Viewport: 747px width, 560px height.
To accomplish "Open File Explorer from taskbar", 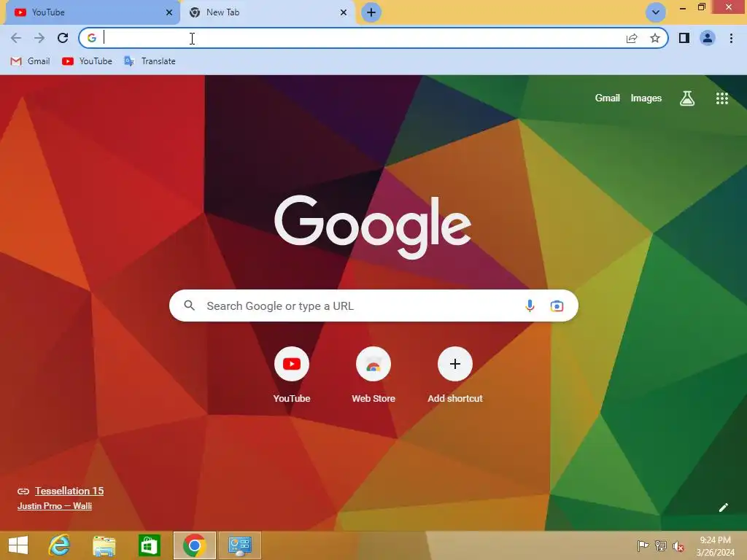I will click(x=104, y=545).
